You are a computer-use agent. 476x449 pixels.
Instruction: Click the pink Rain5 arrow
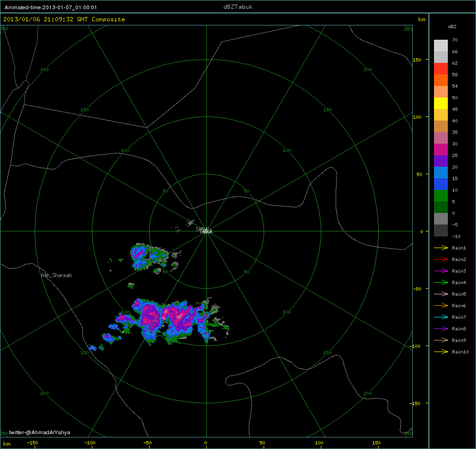[x=441, y=294]
